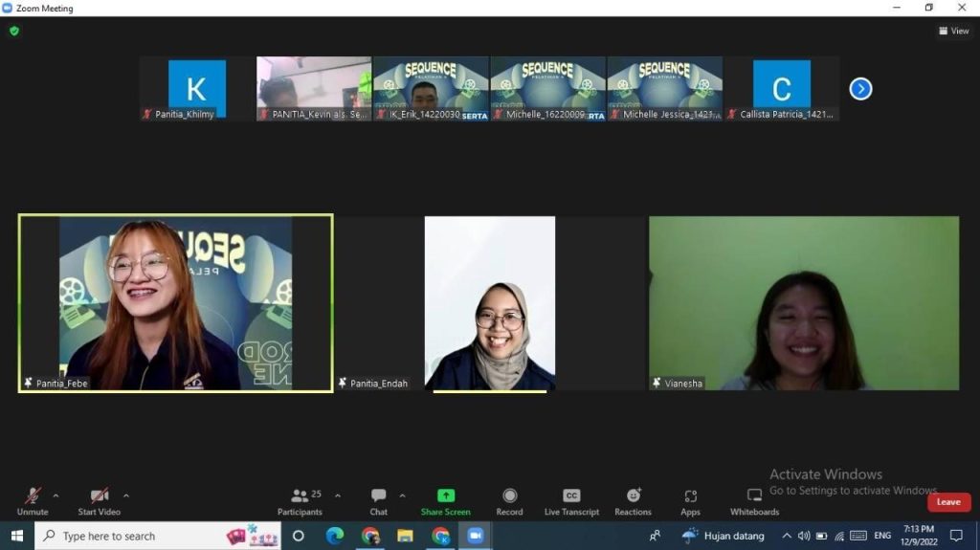Open the battery tray icon
The height and width of the screenshot is (550, 980).
tap(821, 536)
